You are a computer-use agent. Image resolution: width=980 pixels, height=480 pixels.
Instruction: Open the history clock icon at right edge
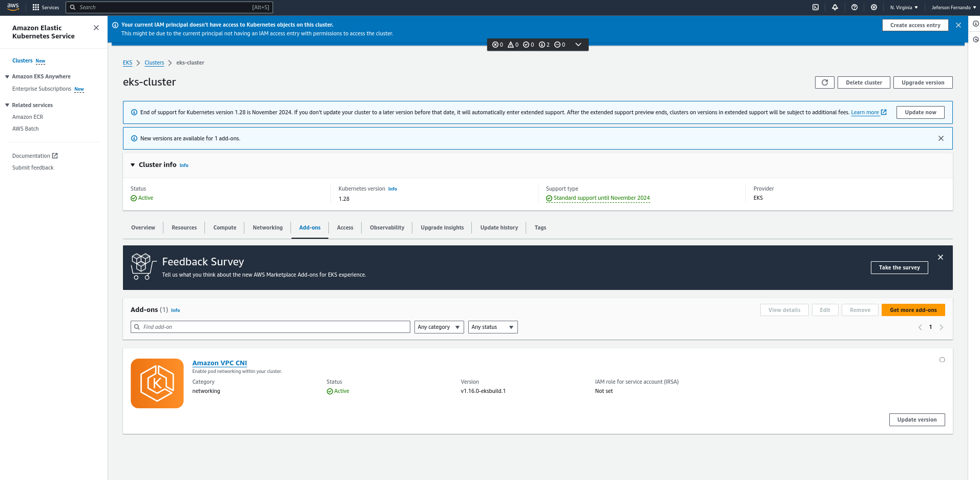[976, 39]
